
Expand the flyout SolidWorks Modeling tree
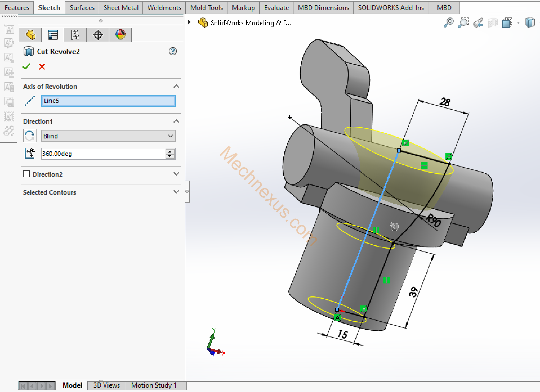[x=189, y=22]
